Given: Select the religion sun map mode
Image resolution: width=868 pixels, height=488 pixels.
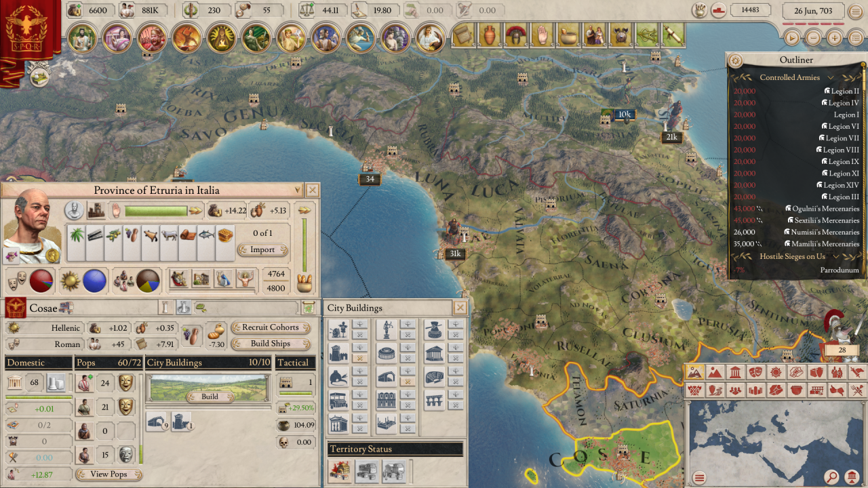Looking at the screenshot, I should (x=776, y=372).
